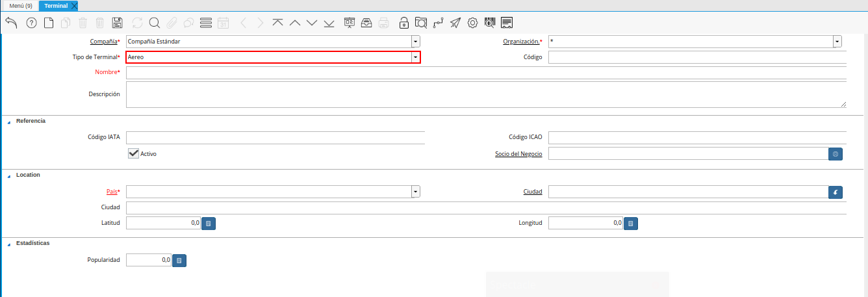This screenshot has height=297, width=868.
Task: Open Socio del Negocio lookup button
Action: (836, 154)
